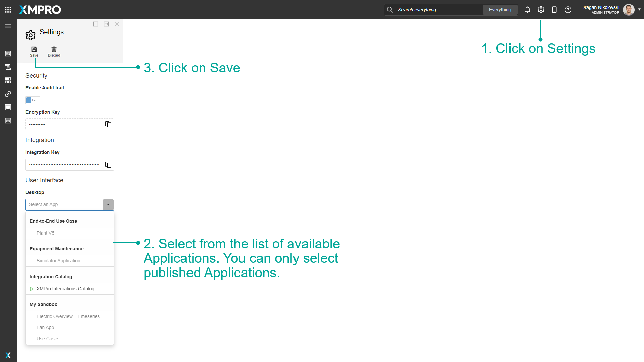The width and height of the screenshot is (644, 362).
Task: Open the XMPro apps grid launcher
Action: pos(8,9)
